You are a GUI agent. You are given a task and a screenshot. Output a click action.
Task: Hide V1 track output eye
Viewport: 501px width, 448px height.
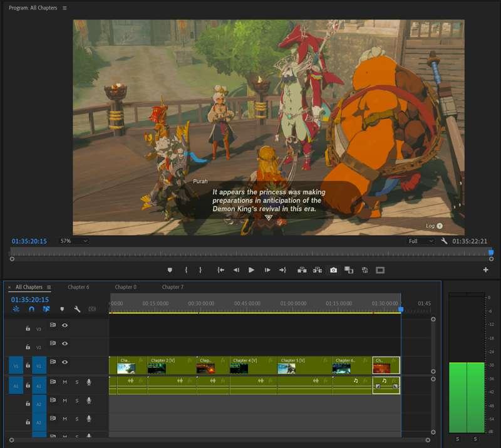(x=65, y=362)
